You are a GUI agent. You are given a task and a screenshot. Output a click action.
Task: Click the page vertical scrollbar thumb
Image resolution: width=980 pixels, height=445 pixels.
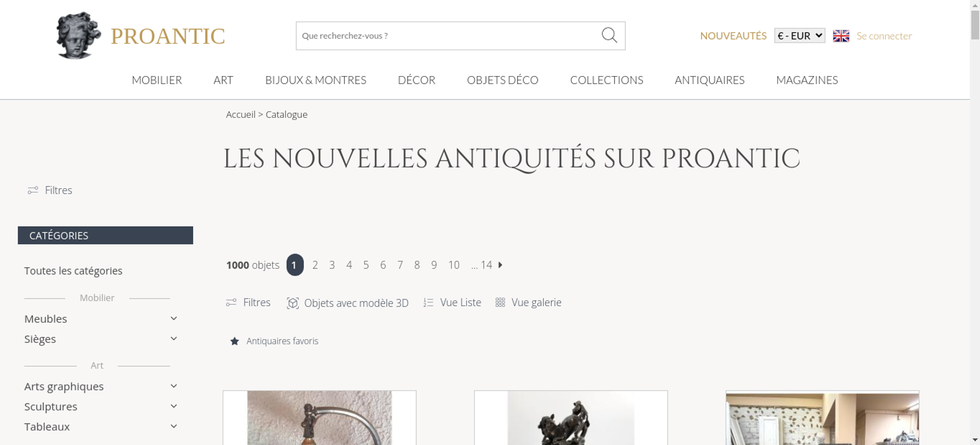coord(975,25)
